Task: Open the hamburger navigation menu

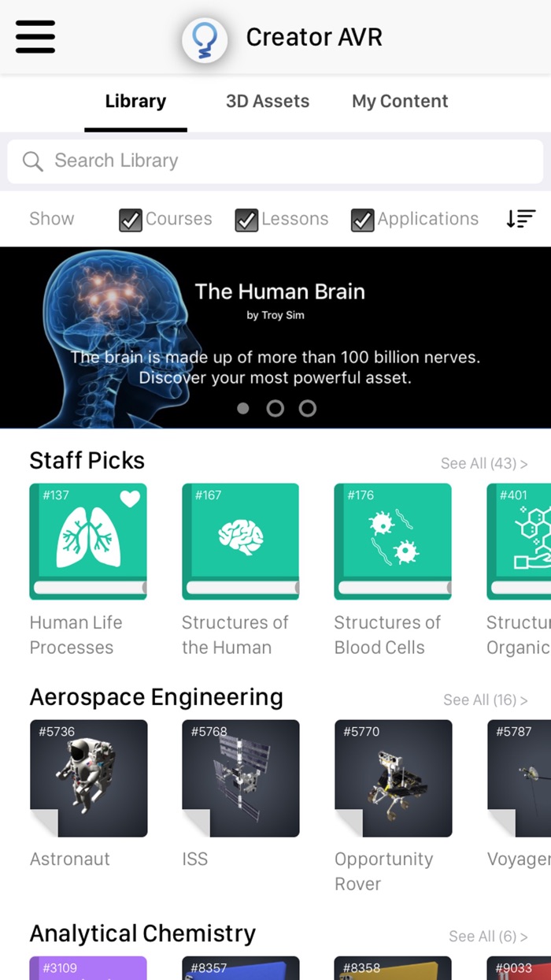Action: click(x=35, y=37)
